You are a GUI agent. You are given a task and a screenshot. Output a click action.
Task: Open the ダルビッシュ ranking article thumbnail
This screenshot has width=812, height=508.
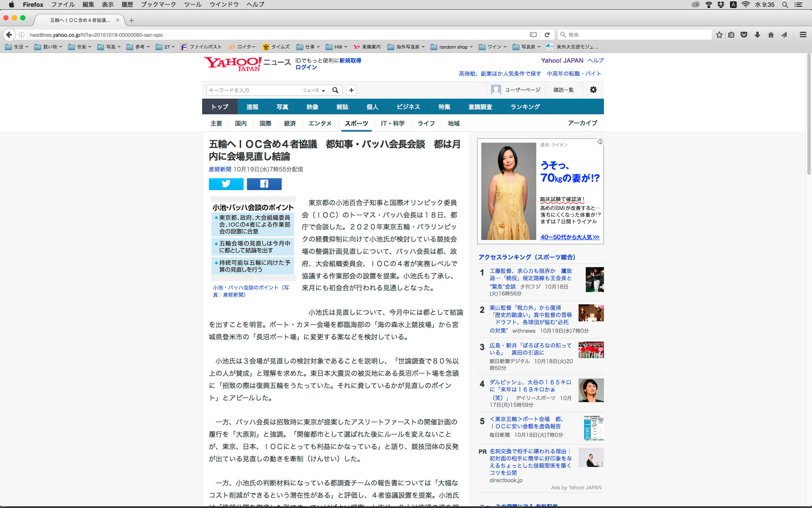591,390
